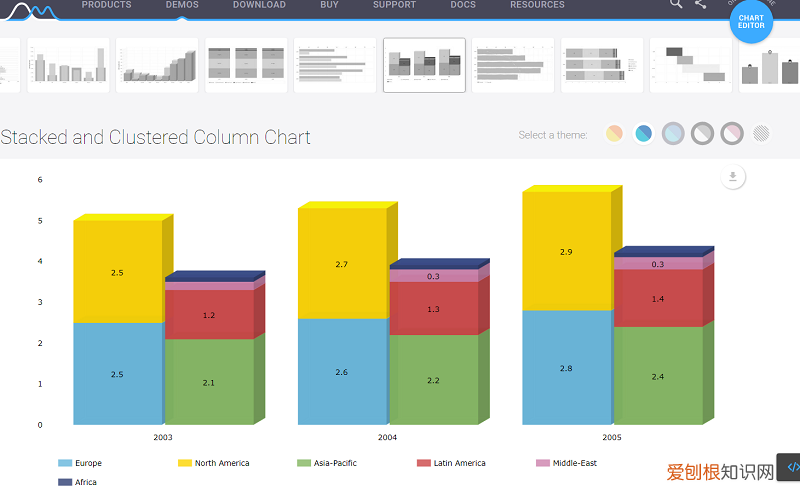800x491 pixels.
Task: Open the Demos menu
Action: point(182,5)
